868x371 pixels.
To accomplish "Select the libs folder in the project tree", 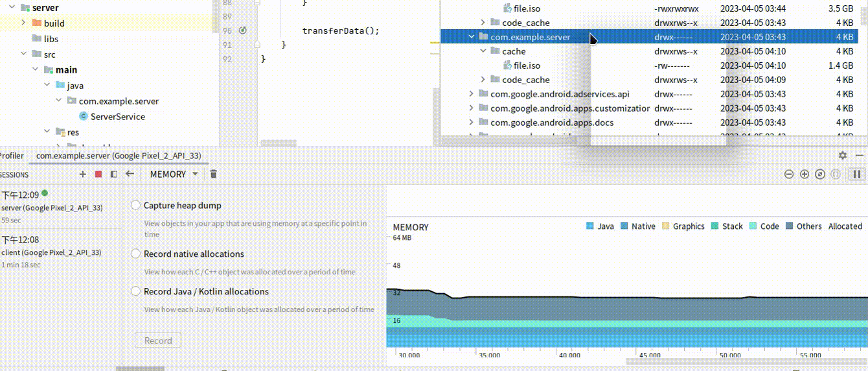I will (x=51, y=39).
